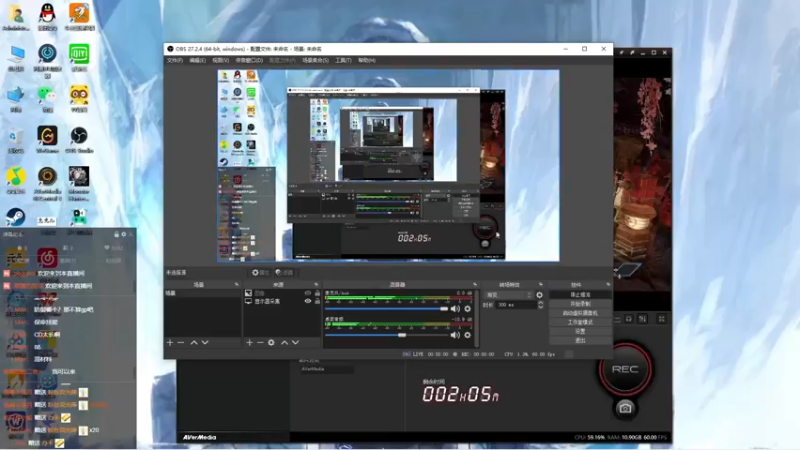The image size is (800, 450).
Task: Pop out the 转场特效 transitions dock panel
Action: click(x=541, y=284)
